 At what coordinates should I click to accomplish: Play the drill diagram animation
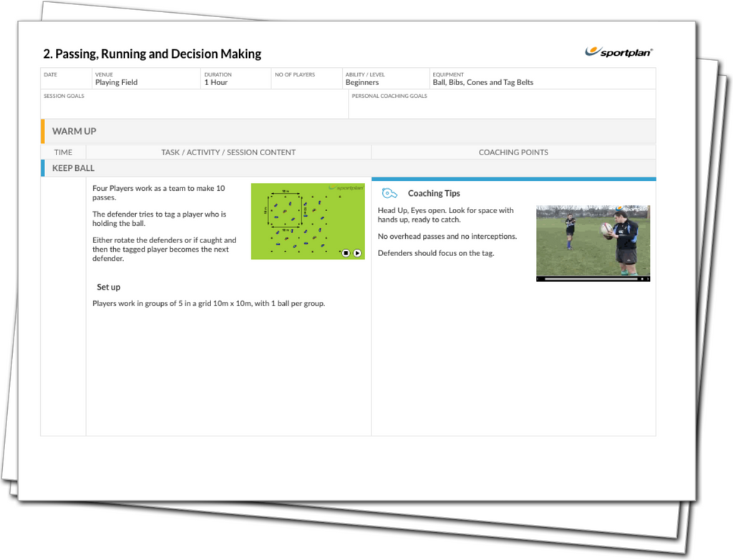tap(357, 252)
